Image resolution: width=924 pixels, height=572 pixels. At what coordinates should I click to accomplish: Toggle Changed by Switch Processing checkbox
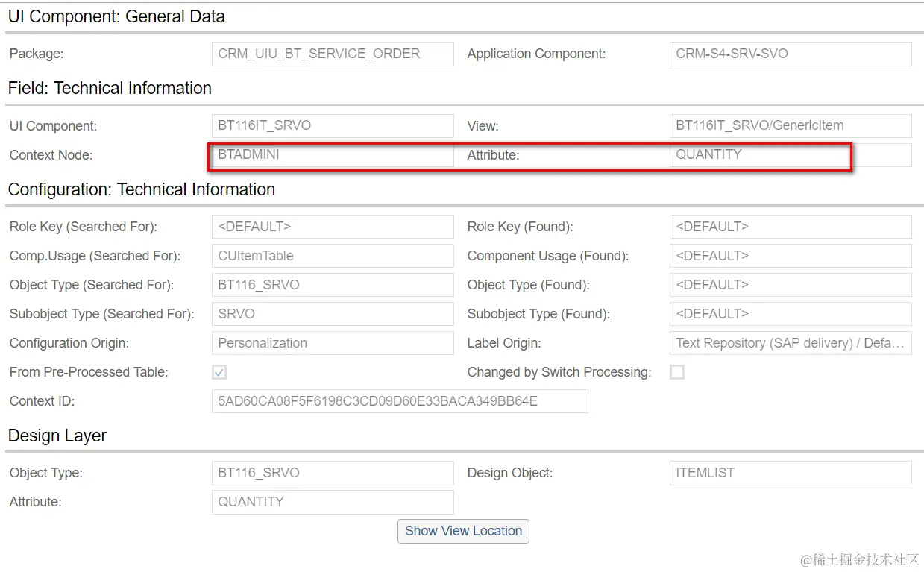[x=677, y=372]
